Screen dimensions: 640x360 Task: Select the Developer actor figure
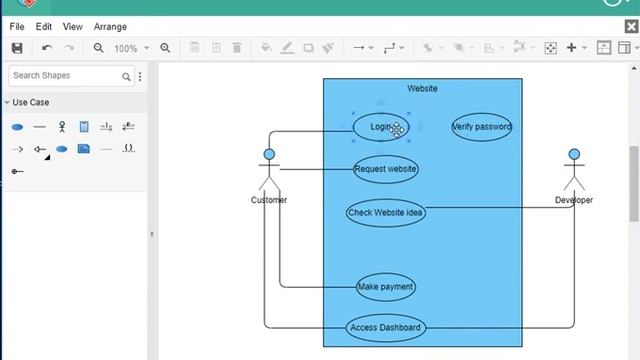point(574,170)
